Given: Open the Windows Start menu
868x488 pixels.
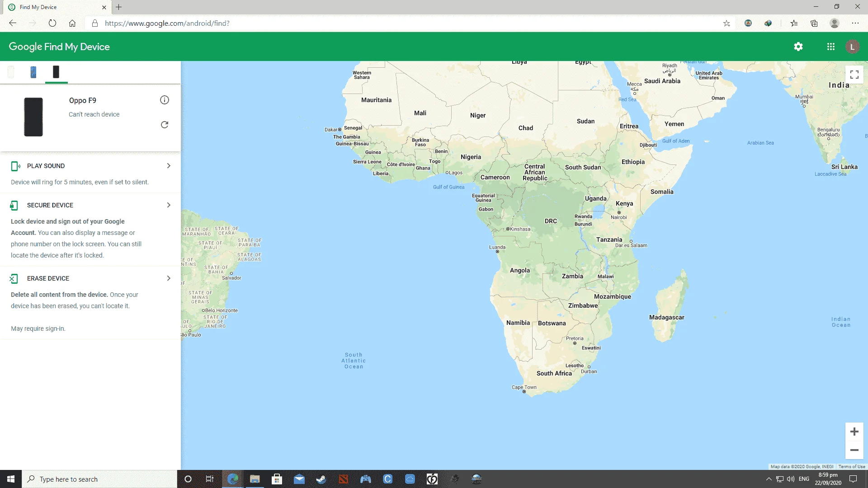Looking at the screenshot, I should (x=11, y=479).
